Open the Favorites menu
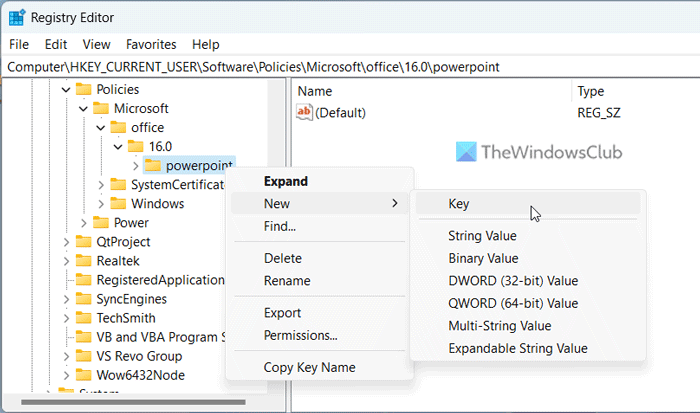Screen dimensions: 700x413 click(x=151, y=44)
